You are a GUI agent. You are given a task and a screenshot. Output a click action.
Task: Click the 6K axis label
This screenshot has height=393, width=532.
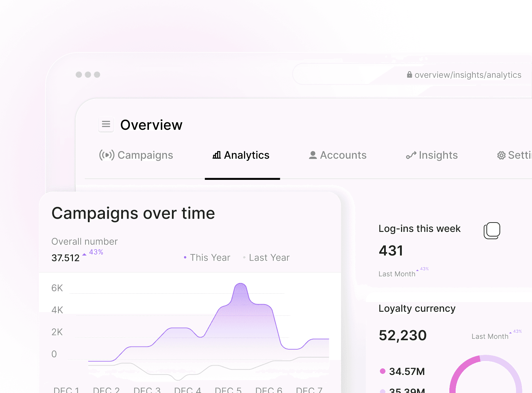click(57, 288)
